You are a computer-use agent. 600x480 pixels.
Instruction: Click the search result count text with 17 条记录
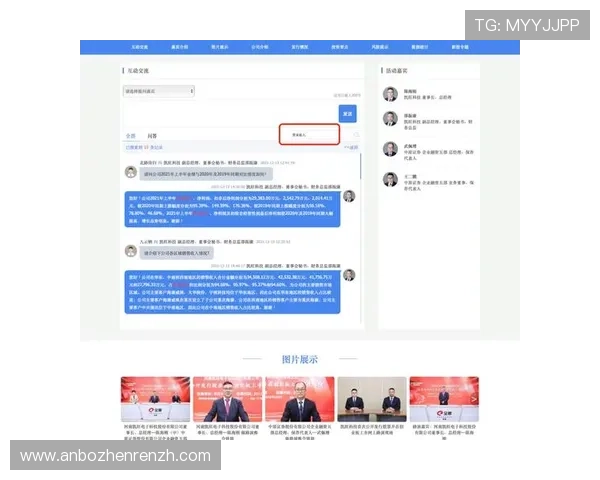click(x=144, y=147)
